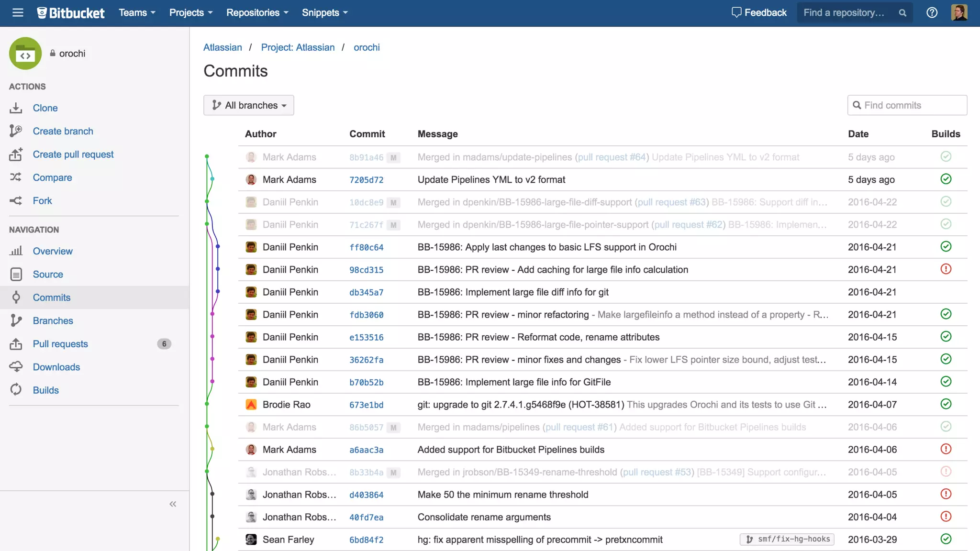This screenshot has width=980, height=551.
Task: Click the Clone download icon
Action: click(x=16, y=108)
